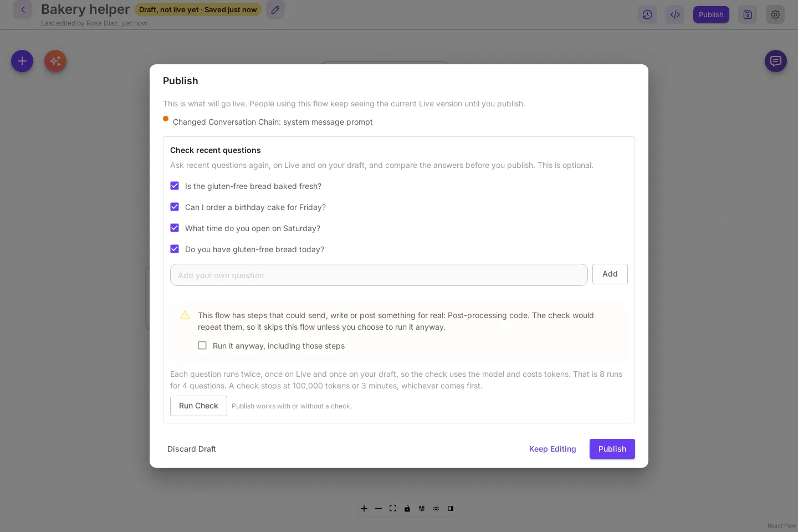Open the chat bubble button
The width and height of the screenshot is (798, 532).
pos(776,61)
